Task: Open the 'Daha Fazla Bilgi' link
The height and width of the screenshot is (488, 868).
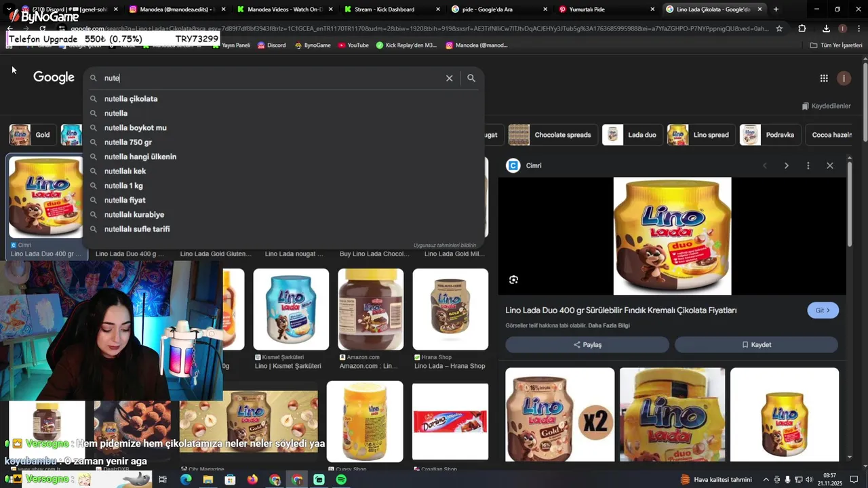Action: point(609,326)
